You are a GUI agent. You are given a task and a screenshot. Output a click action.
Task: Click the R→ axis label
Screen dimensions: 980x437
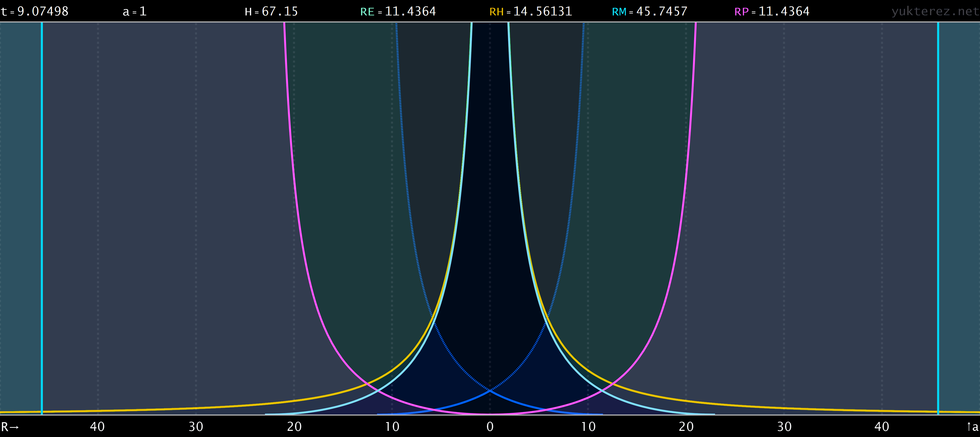(10, 427)
